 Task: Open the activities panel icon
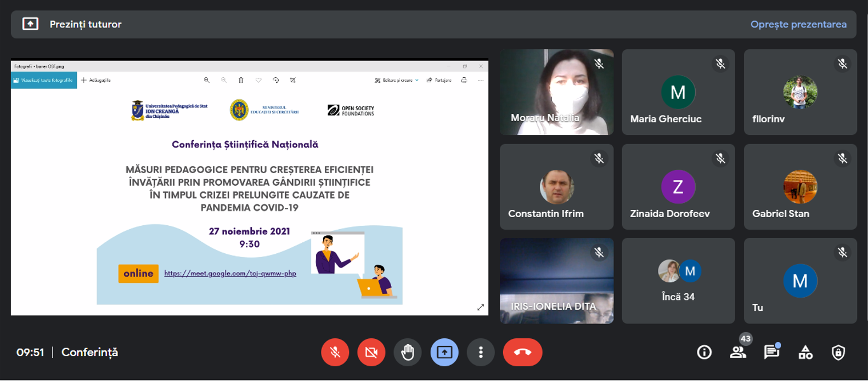[x=805, y=352]
